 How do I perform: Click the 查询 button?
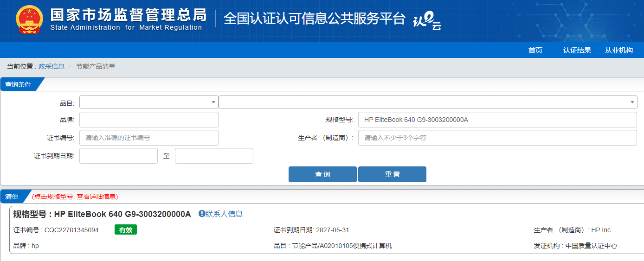(322, 174)
